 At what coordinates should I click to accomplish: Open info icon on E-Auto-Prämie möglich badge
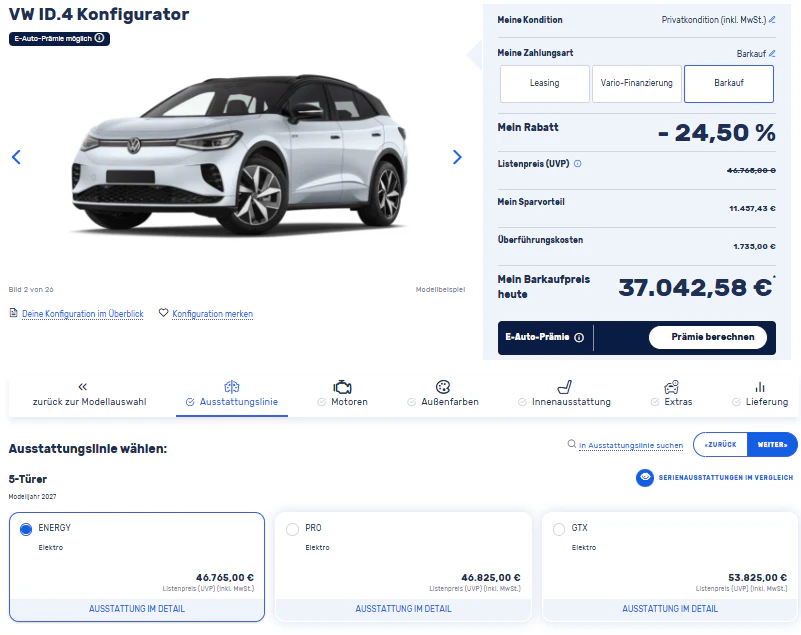[x=100, y=38]
